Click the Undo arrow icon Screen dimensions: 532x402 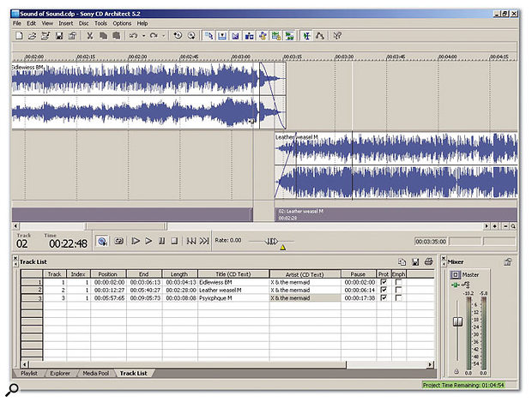coord(134,36)
